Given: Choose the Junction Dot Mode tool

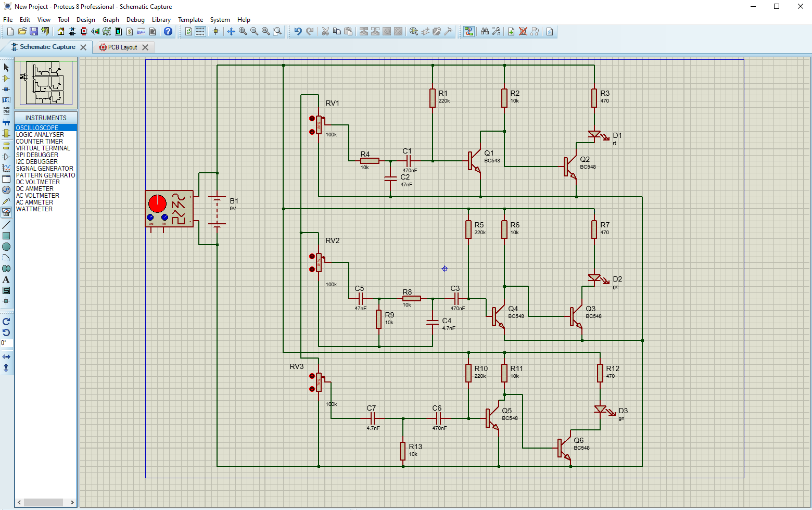Looking at the screenshot, I should coord(6,90).
